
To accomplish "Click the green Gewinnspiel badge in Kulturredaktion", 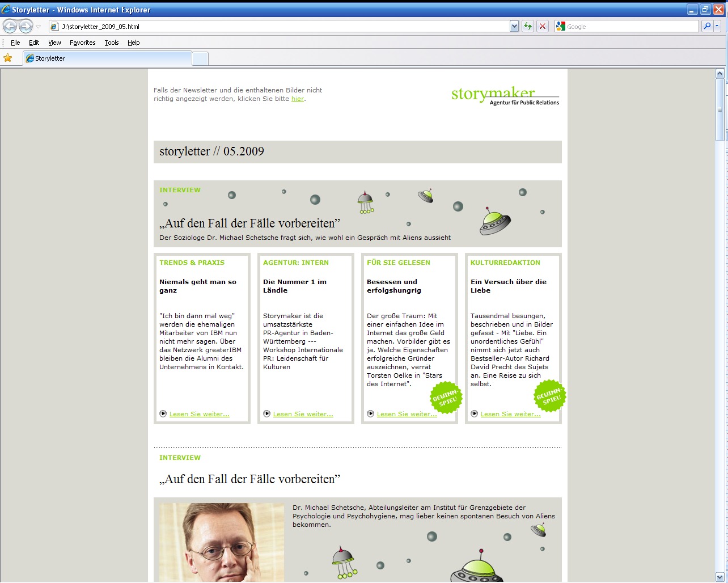I will coord(549,396).
